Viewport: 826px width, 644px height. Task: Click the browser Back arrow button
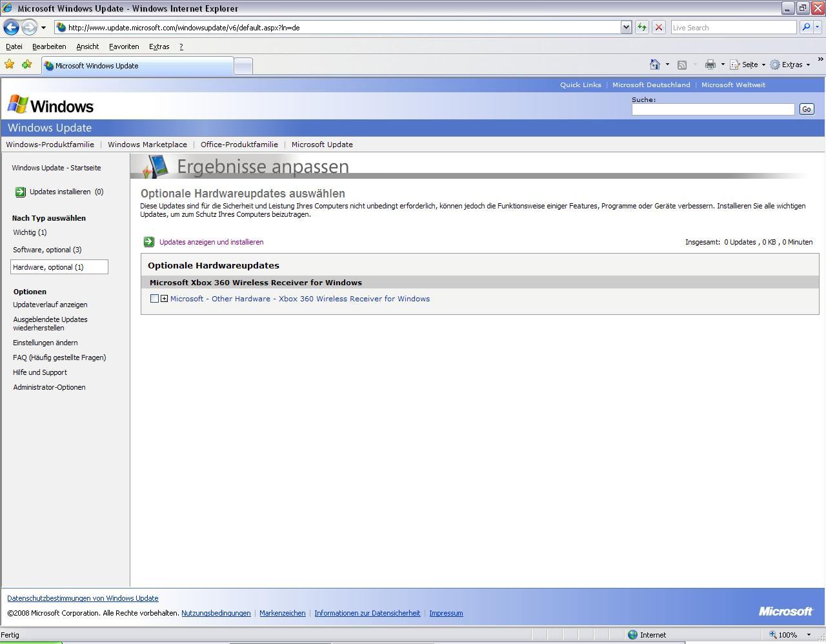coord(11,27)
